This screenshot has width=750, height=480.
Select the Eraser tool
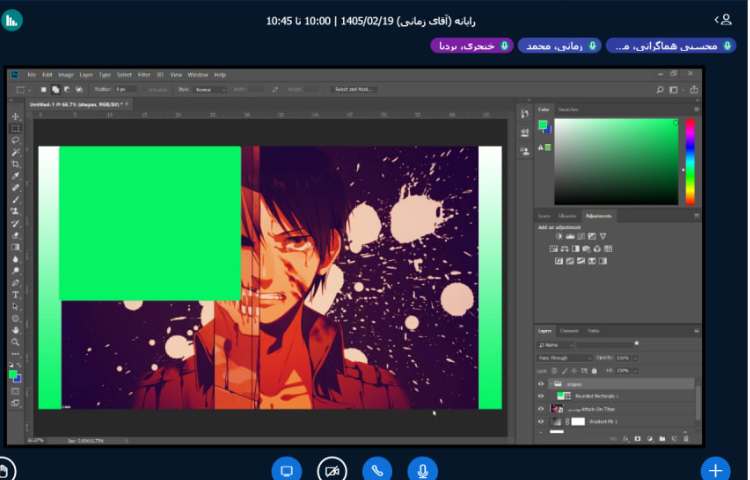[16, 235]
